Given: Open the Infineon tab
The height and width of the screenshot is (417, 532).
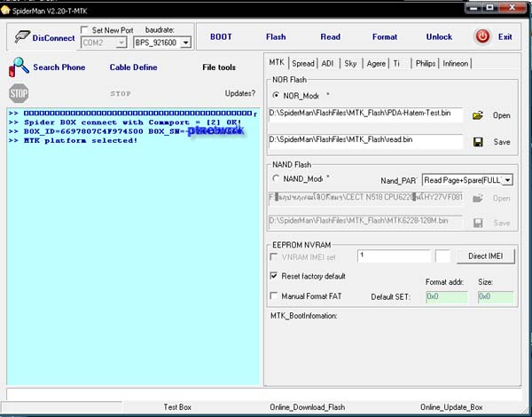Looking at the screenshot, I should point(455,64).
